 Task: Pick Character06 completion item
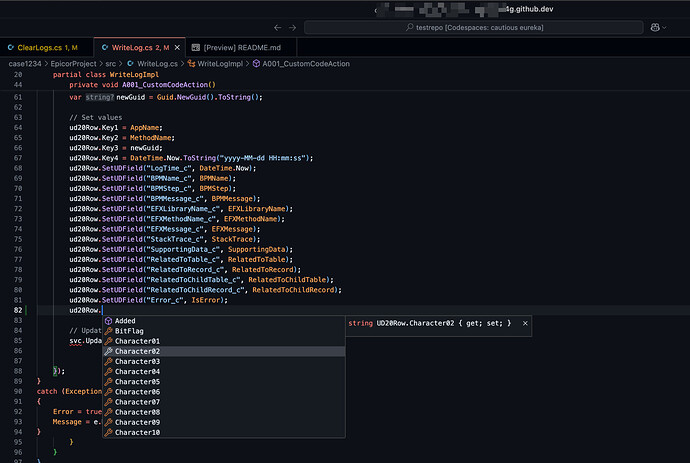(x=224, y=392)
